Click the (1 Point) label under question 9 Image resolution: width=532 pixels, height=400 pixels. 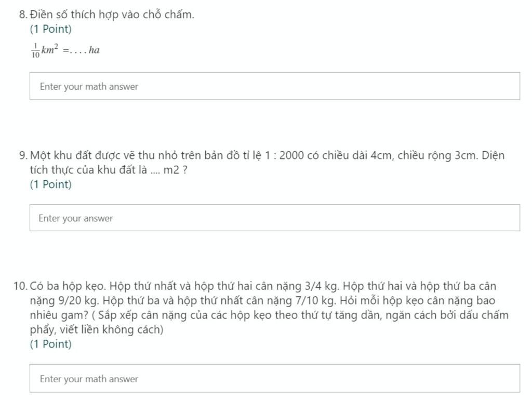coord(51,184)
